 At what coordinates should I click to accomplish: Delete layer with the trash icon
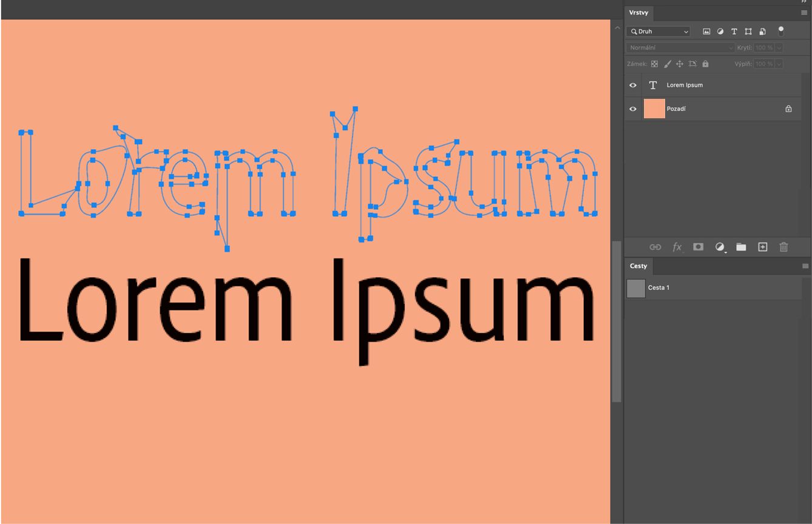(784, 247)
